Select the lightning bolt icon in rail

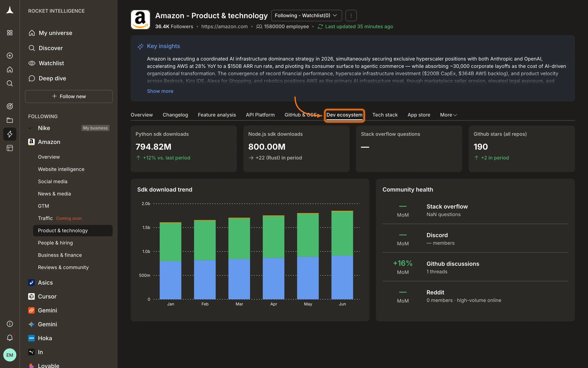pyautogui.click(x=10, y=134)
